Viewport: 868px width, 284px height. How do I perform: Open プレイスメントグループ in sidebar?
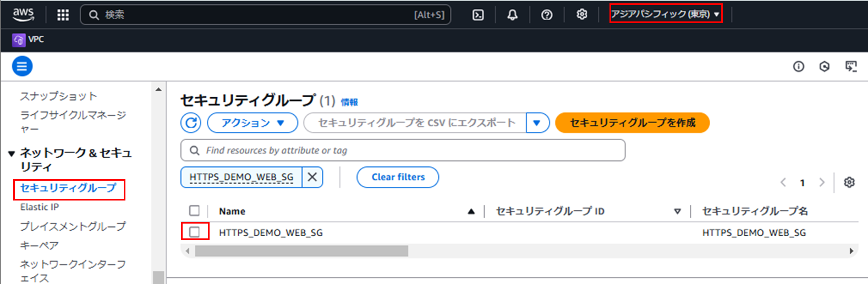pyautogui.click(x=73, y=226)
